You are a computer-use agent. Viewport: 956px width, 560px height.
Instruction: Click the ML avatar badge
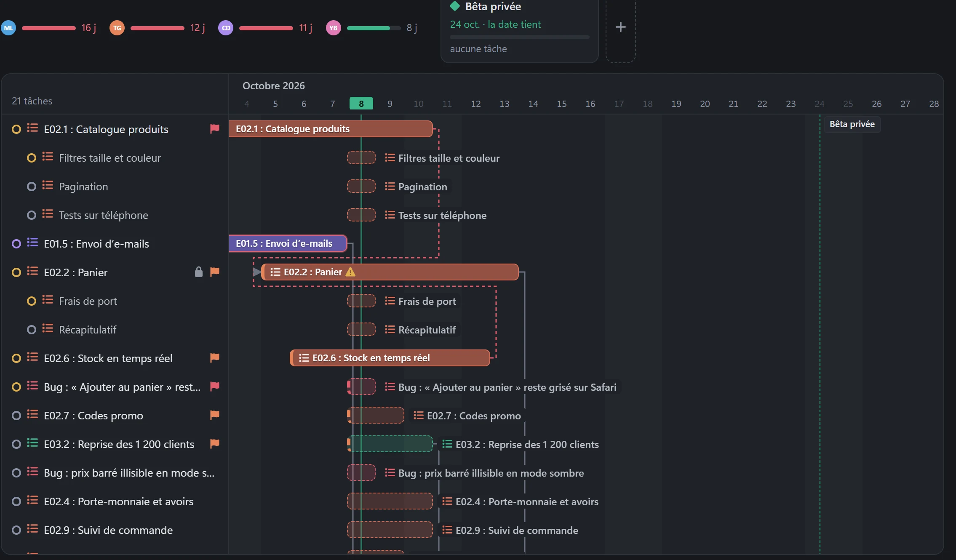point(8,28)
